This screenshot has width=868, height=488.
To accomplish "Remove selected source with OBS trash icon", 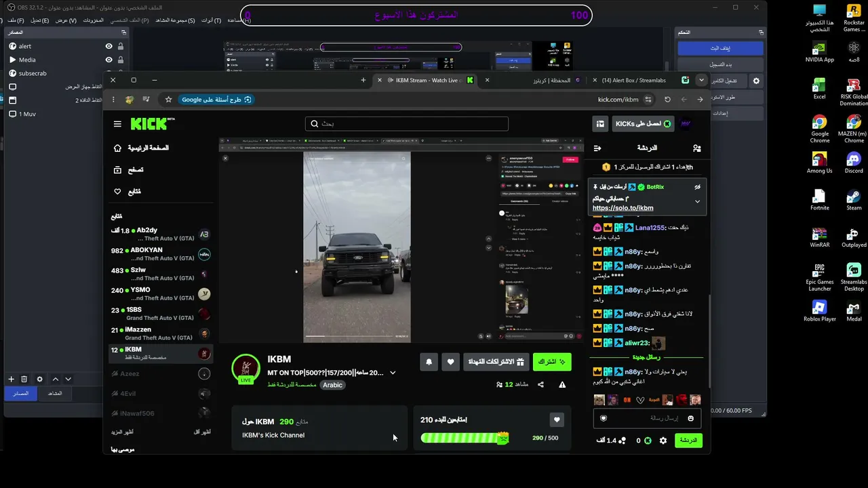I will click(x=24, y=379).
